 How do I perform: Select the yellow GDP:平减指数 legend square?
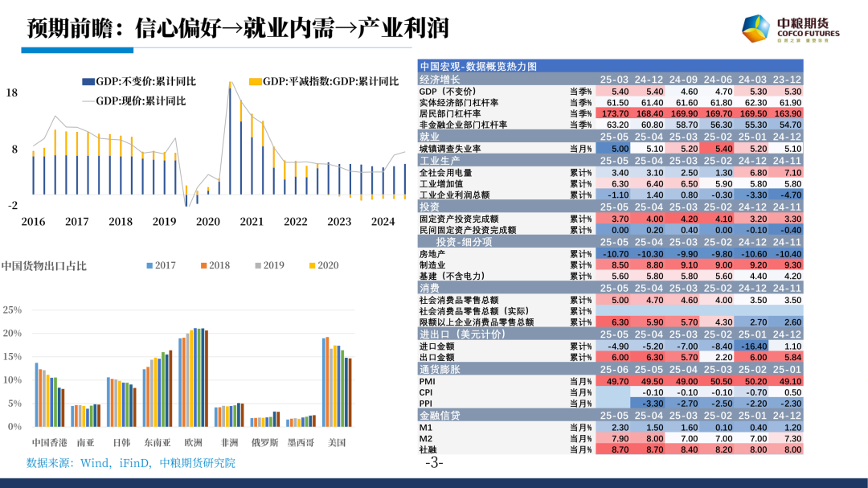(x=254, y=81)
